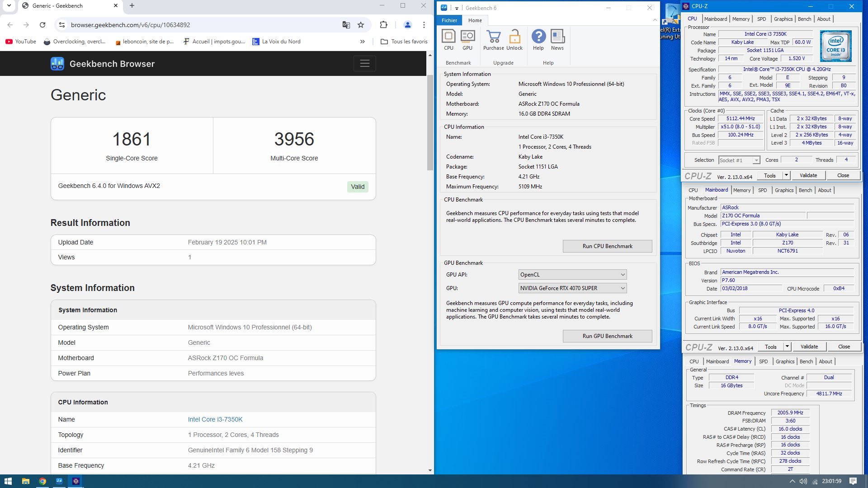Open File Explorer from the taskbar
This screenshot has width=868, height=488.
pyautogui.click(x=25, y=481)
